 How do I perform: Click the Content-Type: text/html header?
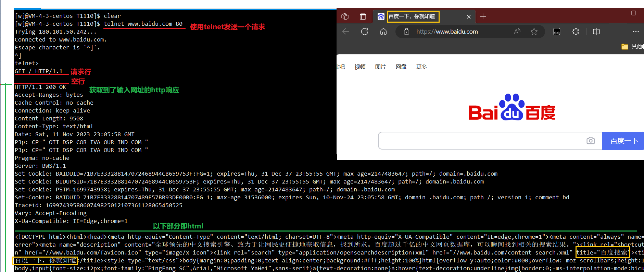tap(54, 126)
